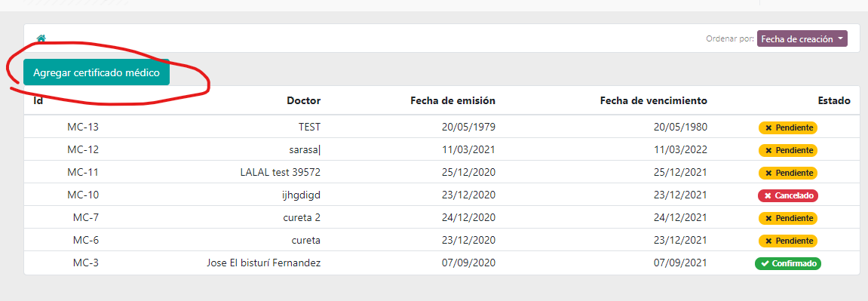The height and width of the screenshot is (301, 868).
Task: Click the Pendiente badge for MC-13
Action: (788, 127)
